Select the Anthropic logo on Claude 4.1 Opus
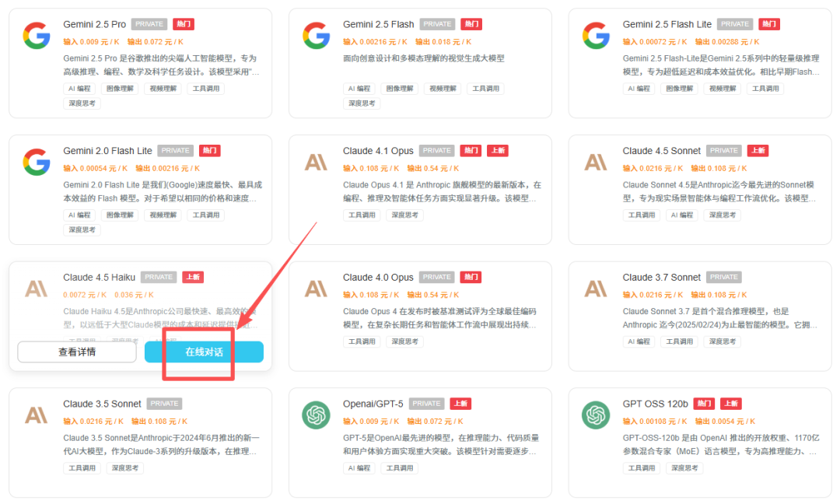The height and width of the screenshot is (504, 840). click(x=316, y=162)
